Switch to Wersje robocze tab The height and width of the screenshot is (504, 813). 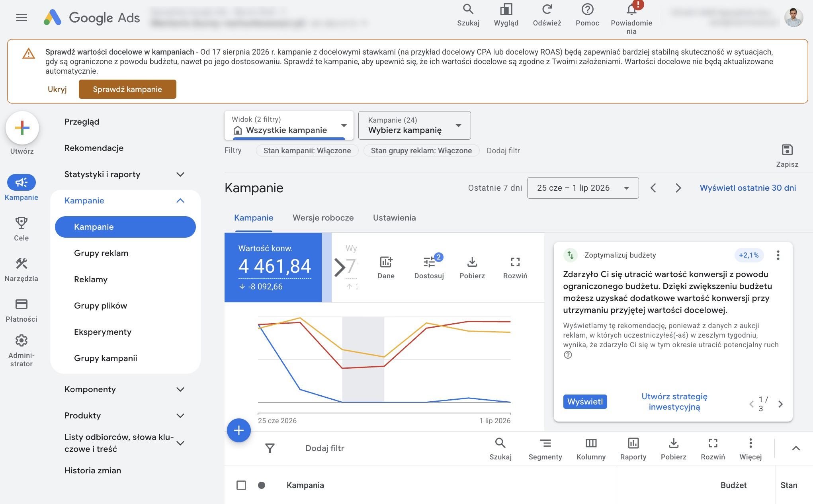tap(323, 218)
